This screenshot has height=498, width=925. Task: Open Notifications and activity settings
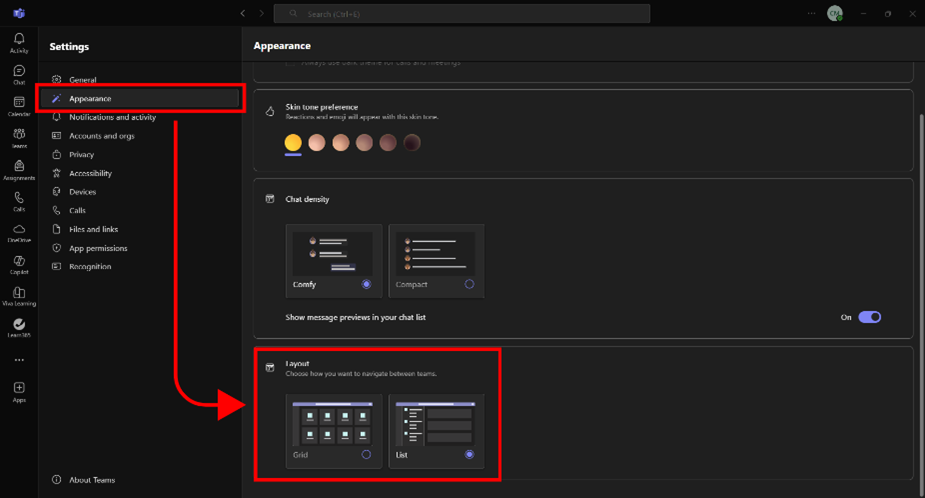click(112, 117)
